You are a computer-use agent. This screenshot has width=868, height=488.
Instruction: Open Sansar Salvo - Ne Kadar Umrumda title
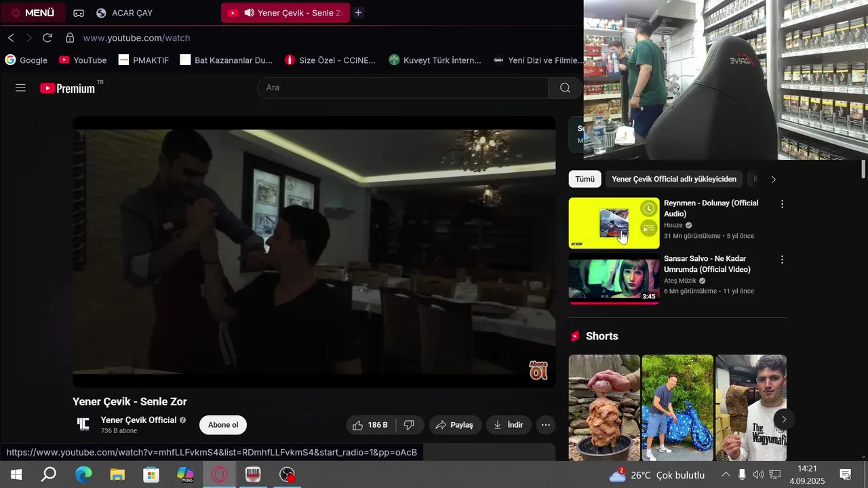point(707,264)
